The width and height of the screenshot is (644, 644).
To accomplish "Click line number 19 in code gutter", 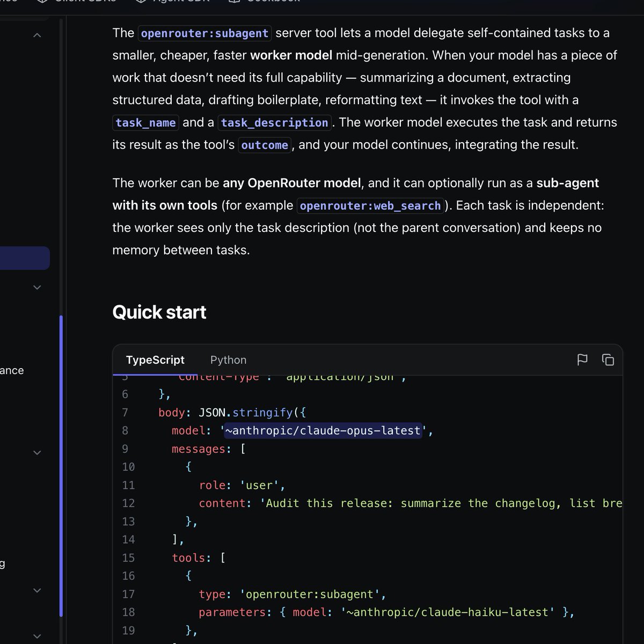I will 128,631.
